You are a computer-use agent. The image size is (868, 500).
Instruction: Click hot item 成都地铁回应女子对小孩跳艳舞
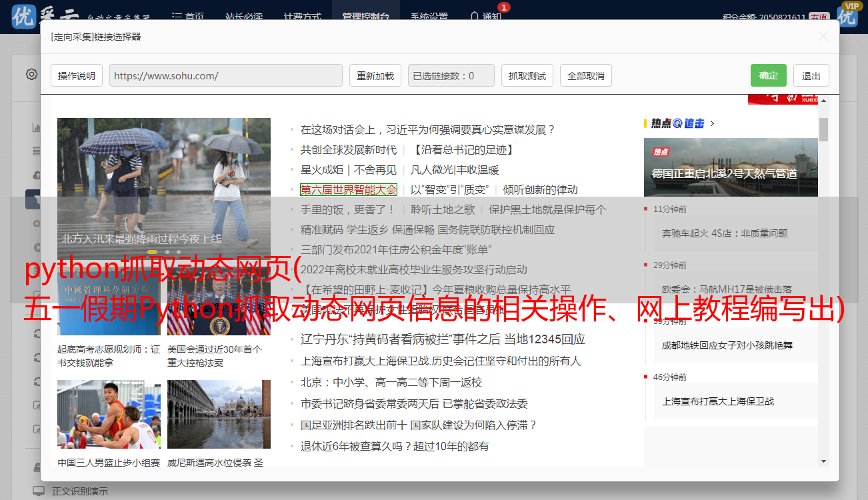click(727, 345)
